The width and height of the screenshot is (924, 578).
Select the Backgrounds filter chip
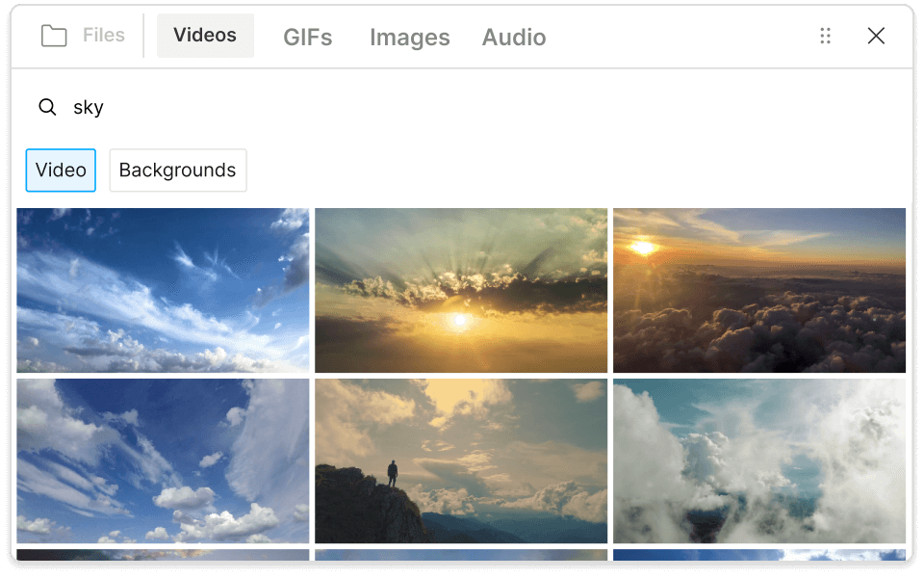178,171
